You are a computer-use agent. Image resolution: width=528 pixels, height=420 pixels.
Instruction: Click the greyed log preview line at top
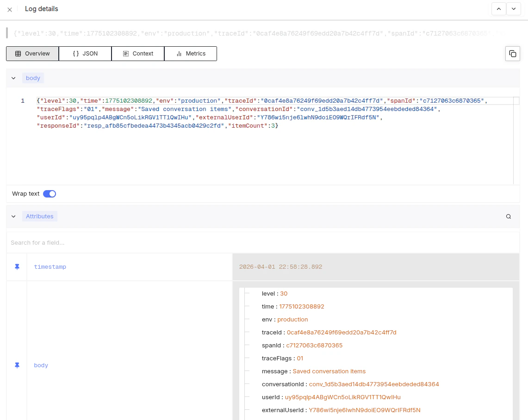(x=259, y=33)
